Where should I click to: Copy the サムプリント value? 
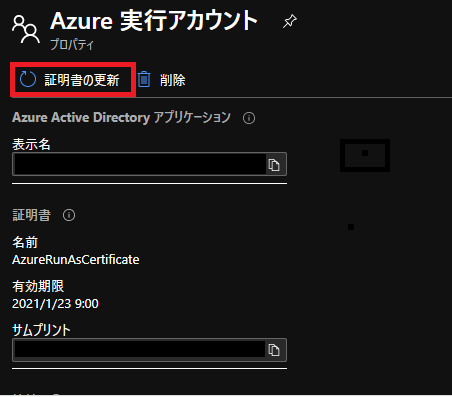[274, 350]
